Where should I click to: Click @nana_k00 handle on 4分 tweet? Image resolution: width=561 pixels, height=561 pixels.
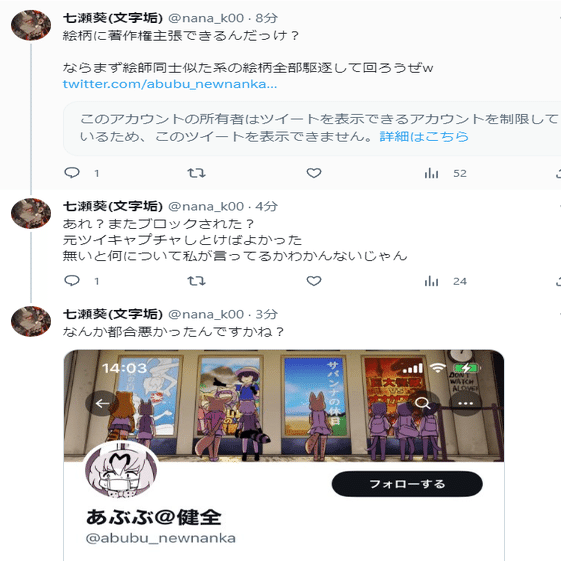pyautogui.click(x=206, y=206)
